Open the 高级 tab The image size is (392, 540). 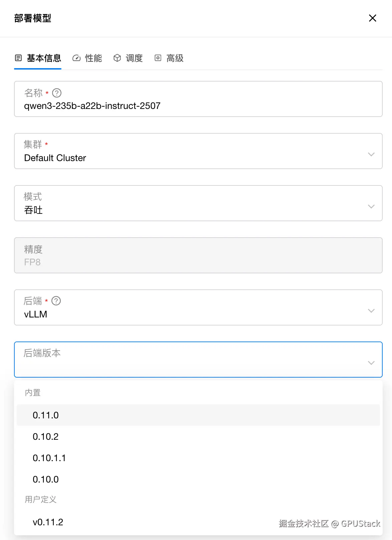pyautogui.click(x=175, y=58)
